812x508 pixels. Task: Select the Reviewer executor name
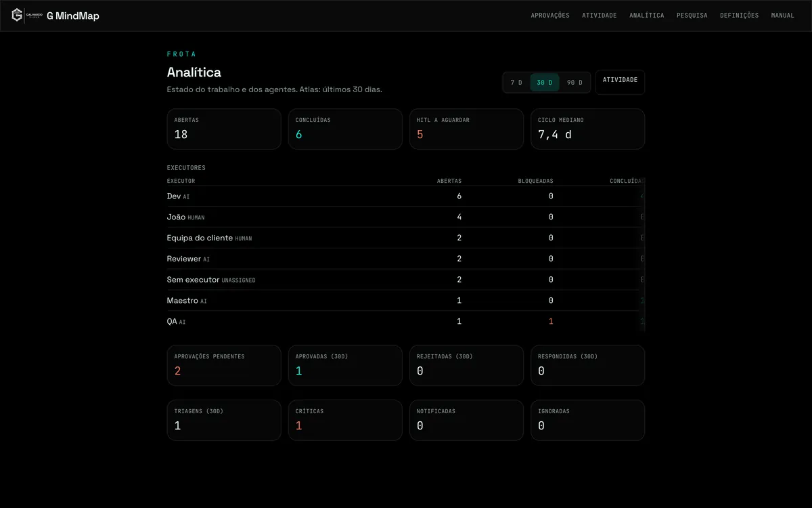point(184,259)
